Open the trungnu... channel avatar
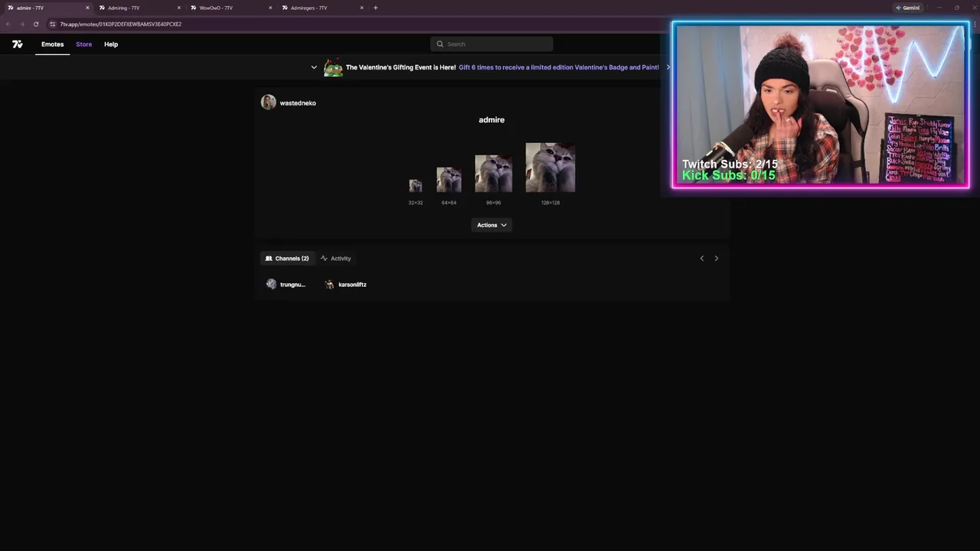The height and width of the screenshot is (551, 980). point(271,285)
